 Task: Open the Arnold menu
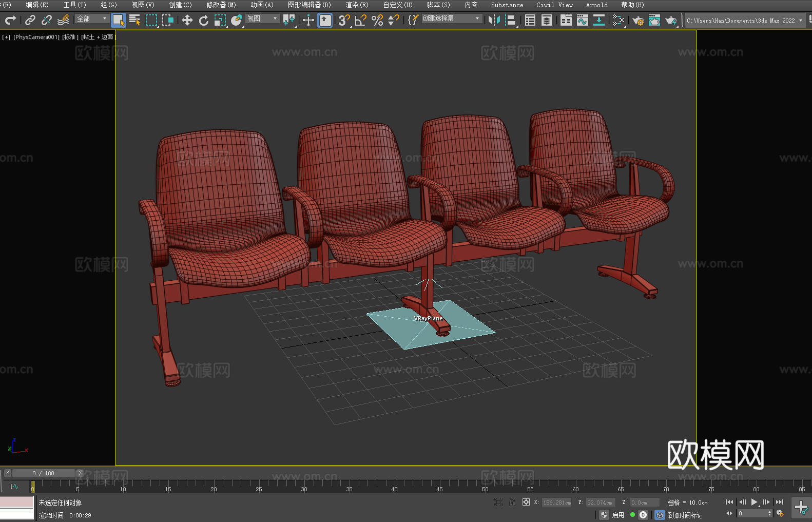(597, 5)
